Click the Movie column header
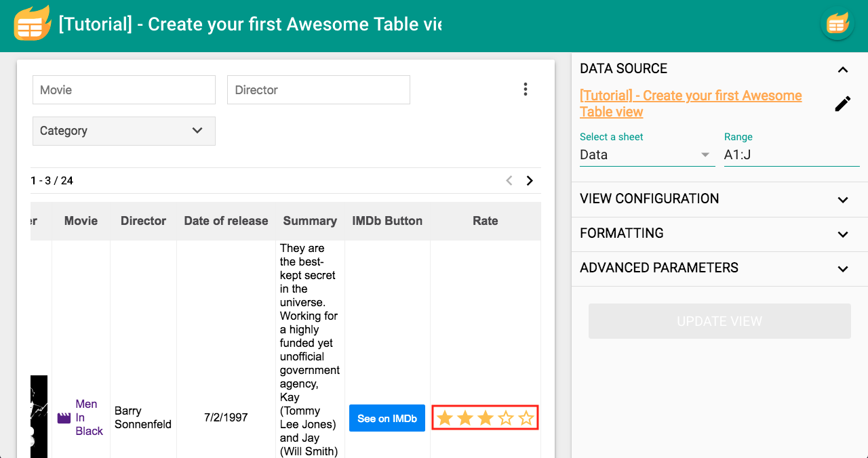This screenshot has height=458, width=868. (x=81, y=221)
